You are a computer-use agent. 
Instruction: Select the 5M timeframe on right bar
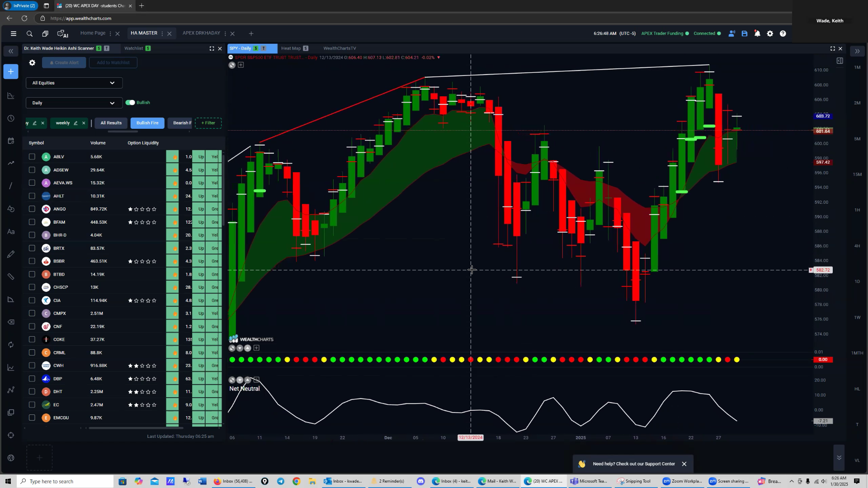pos(857,139)
